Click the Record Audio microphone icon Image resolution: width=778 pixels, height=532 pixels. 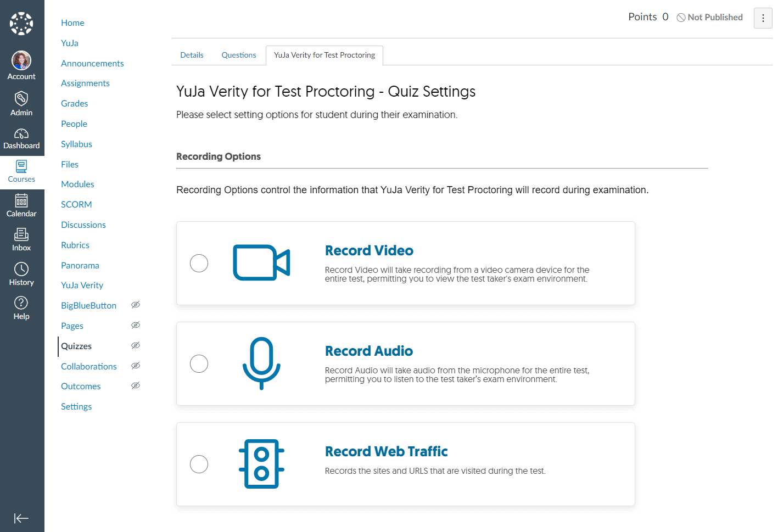tap(261, 363)
